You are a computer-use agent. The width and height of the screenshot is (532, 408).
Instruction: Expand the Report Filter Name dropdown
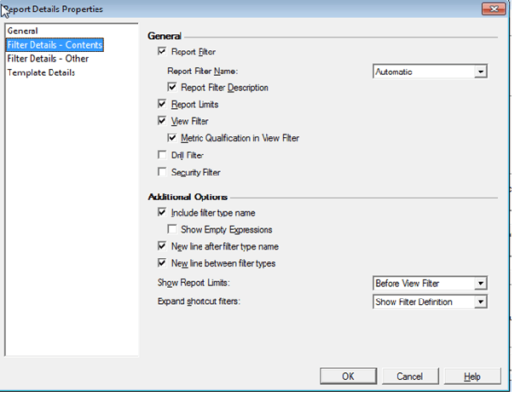pyautogui.click(x=481, y=72)
